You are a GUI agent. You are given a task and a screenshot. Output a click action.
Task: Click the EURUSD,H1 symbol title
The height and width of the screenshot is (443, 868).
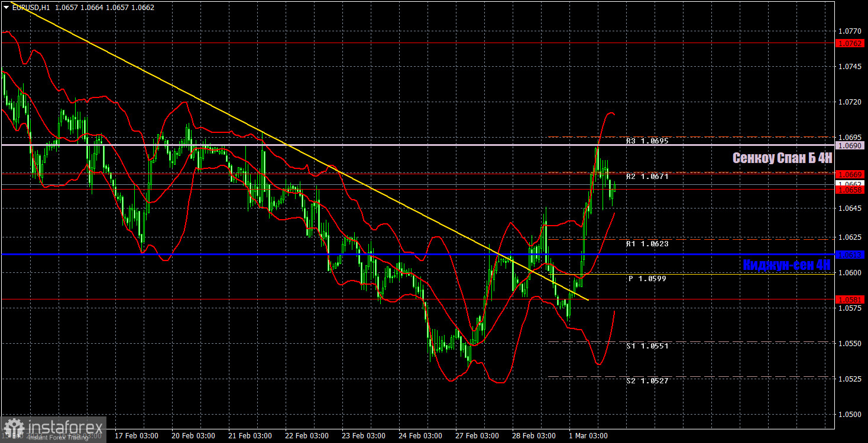point(31,8)
